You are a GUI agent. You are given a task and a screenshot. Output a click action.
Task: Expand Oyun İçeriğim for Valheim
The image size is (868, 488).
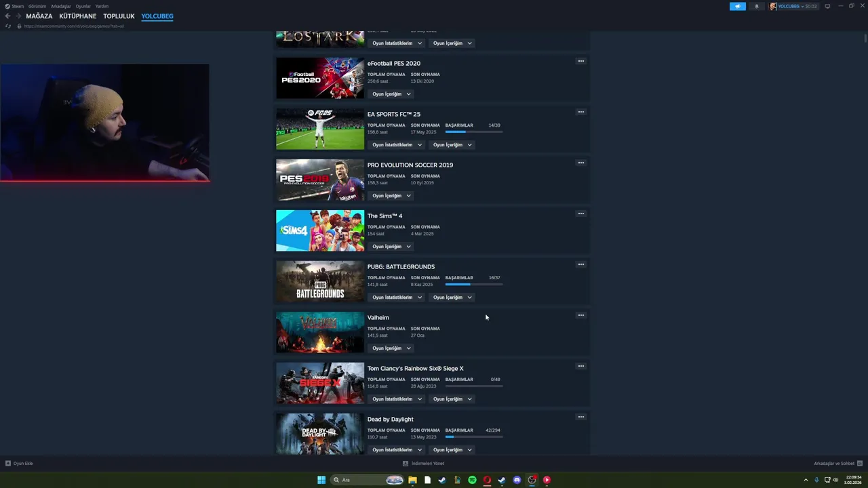(x=391, y=348)
